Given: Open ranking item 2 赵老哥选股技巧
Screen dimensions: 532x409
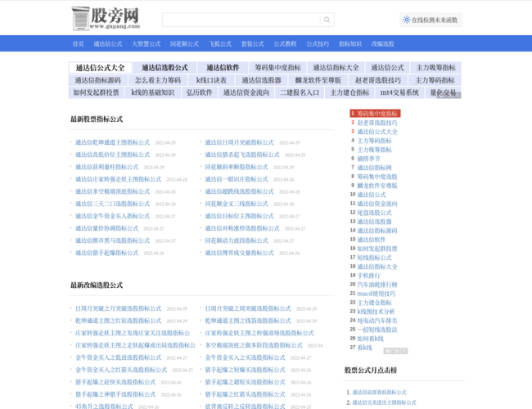Looking at the screenshot, I should click(377, 123).
